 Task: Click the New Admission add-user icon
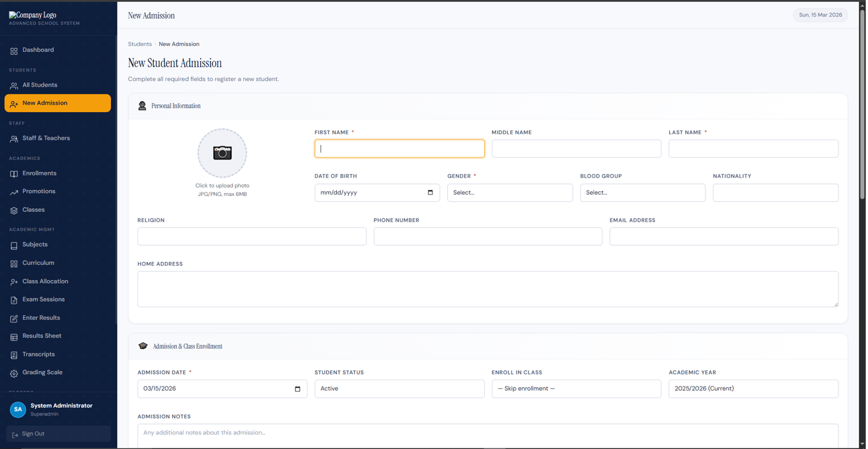tap(14, 104)
